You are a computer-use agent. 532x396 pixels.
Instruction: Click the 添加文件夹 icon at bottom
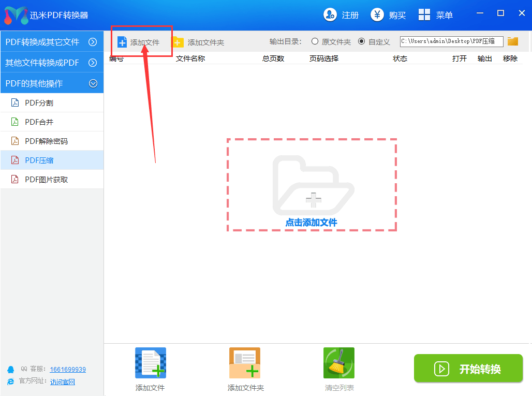(244, 362)
